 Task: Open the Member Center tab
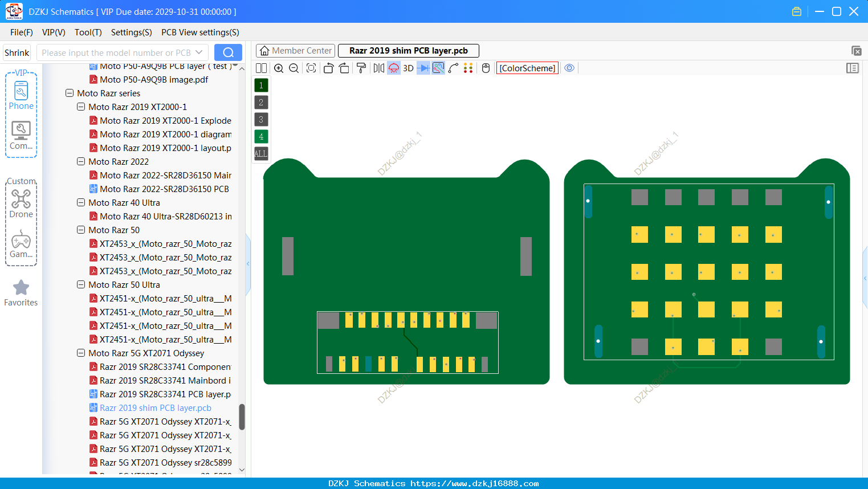296,51
